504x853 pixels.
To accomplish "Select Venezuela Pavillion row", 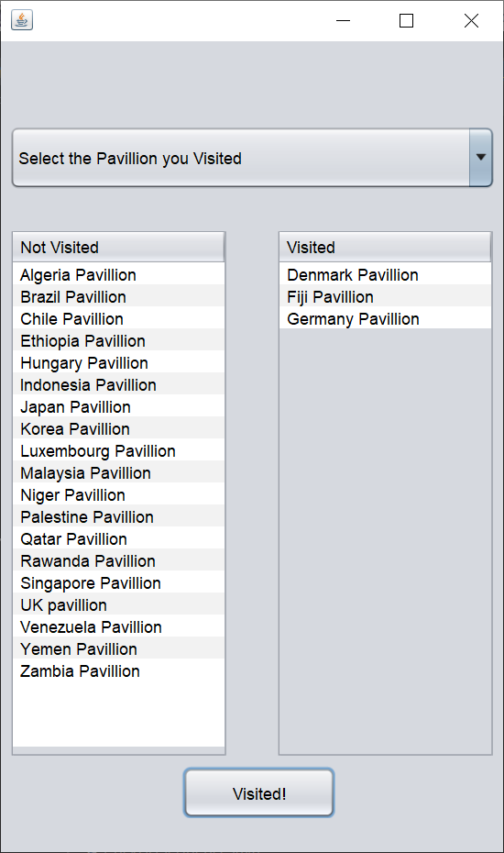I will [118, 626].
